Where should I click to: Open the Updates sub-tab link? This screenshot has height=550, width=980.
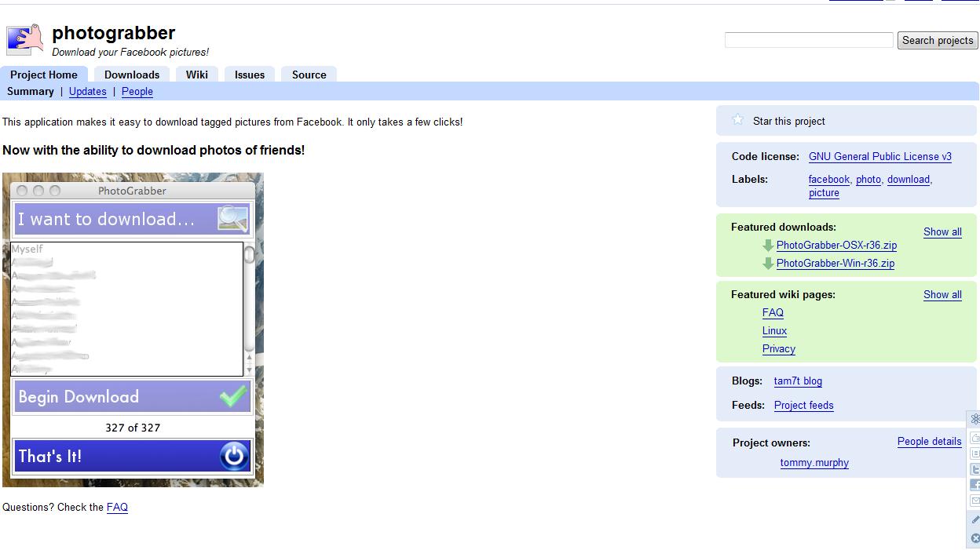(88, 91)
